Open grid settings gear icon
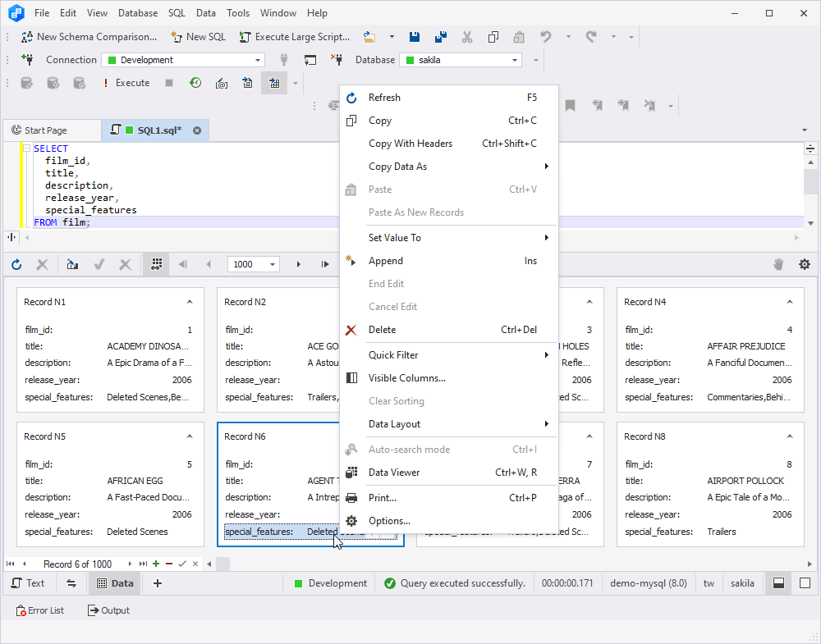Screen dimensions: 821x644 805,264
